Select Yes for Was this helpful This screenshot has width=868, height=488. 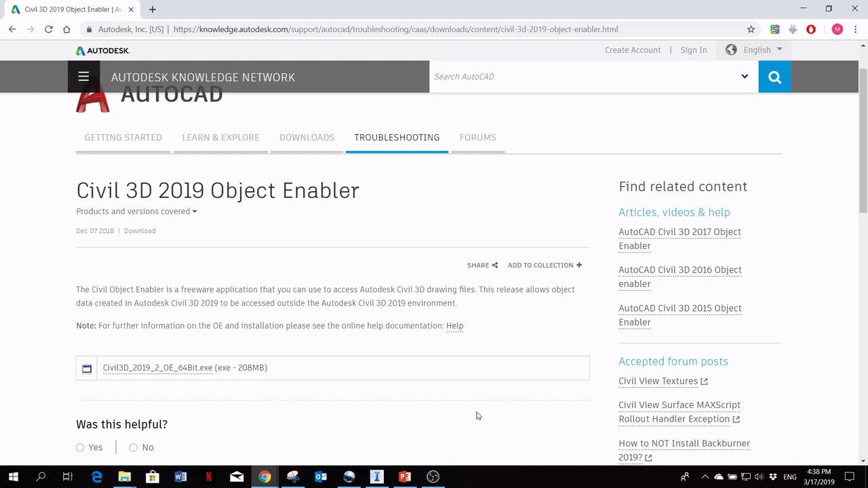point(80,447)
